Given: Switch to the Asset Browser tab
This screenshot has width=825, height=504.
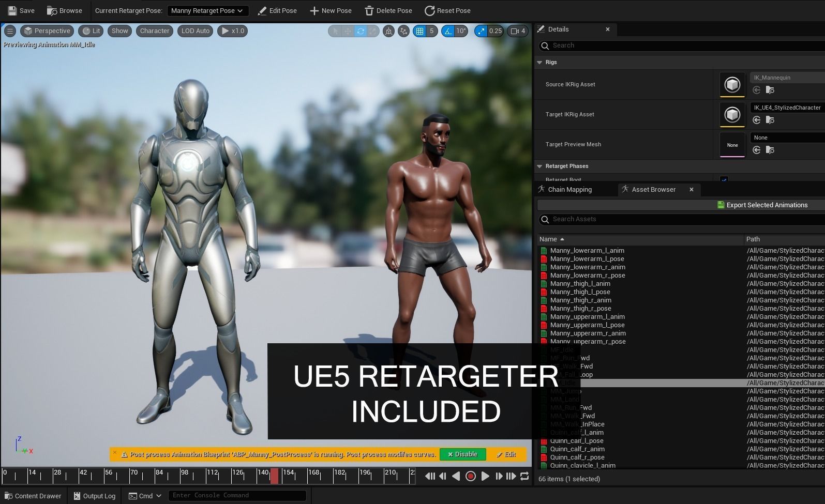Looking at the screenshot, I should point(654,190).
